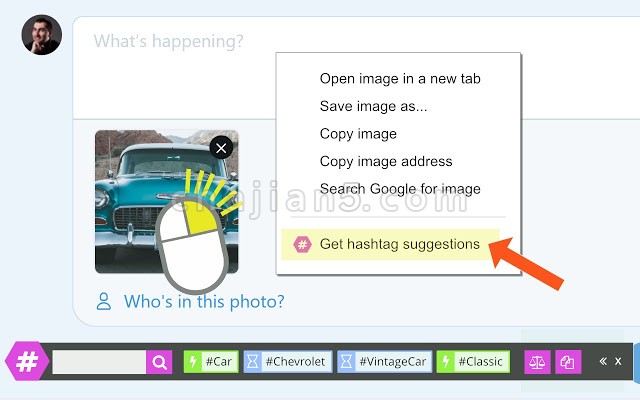
Task: Choose Save image as... option
Action: tap(373, 106)
